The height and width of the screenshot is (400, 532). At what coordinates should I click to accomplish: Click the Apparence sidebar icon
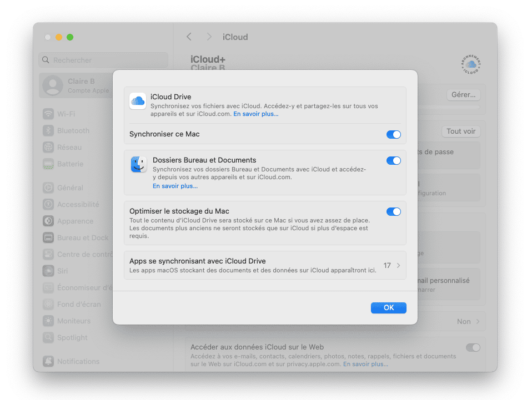48,221
